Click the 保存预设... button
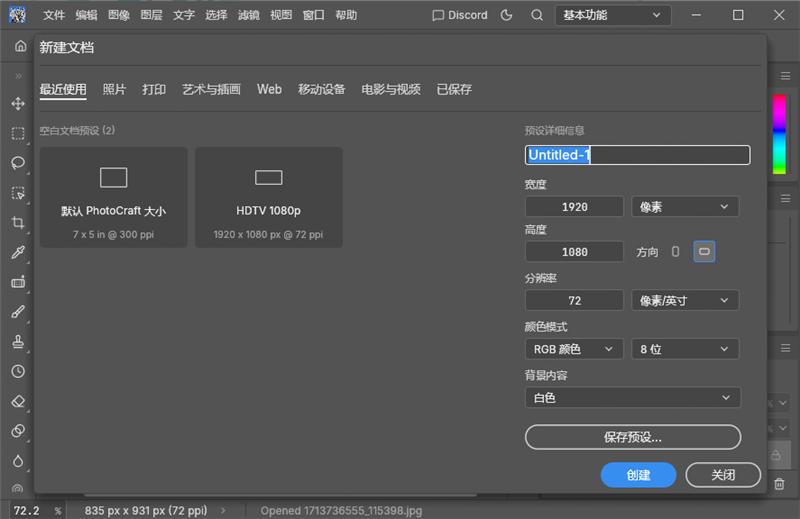 tap(633, 437)
